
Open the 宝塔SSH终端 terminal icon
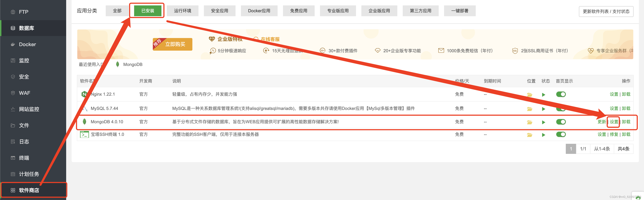(84, 135)
